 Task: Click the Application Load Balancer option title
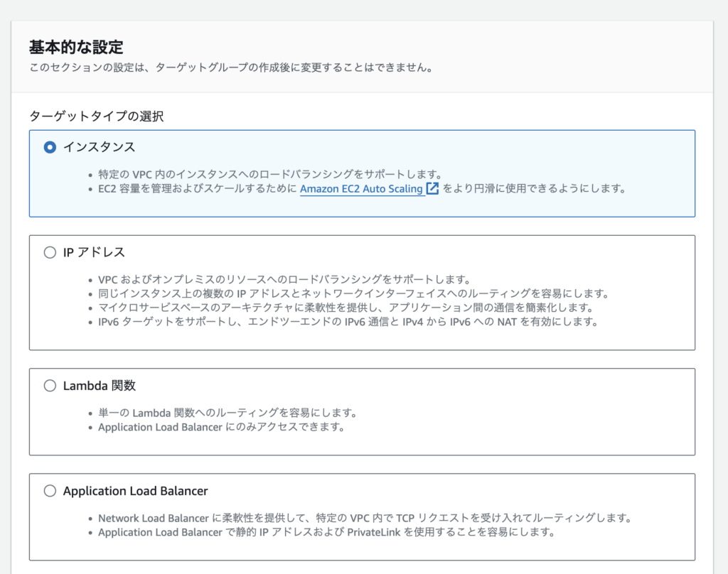(136, 491)
